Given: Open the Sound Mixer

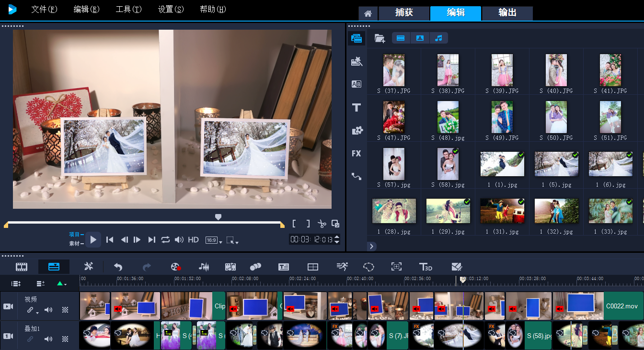Looking at the screenshot, I should 204,267.
